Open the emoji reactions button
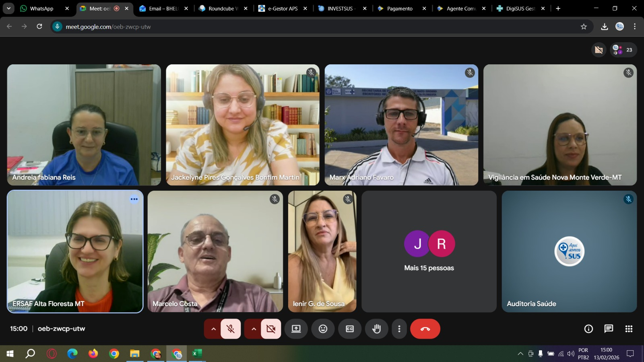The height and width of the screenshot is (362, 644). click(323, 329)
